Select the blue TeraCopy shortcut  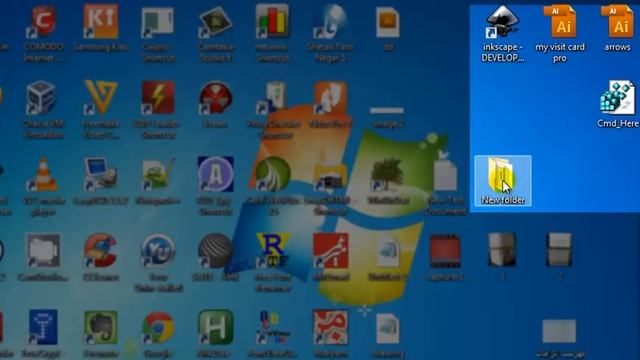[43, 334]
